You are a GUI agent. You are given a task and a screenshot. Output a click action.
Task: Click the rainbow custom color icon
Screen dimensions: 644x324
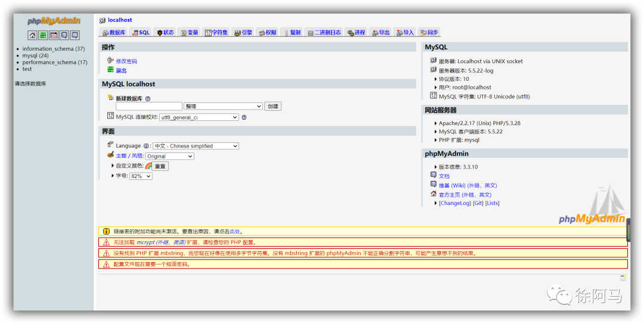tap(148, 166)
